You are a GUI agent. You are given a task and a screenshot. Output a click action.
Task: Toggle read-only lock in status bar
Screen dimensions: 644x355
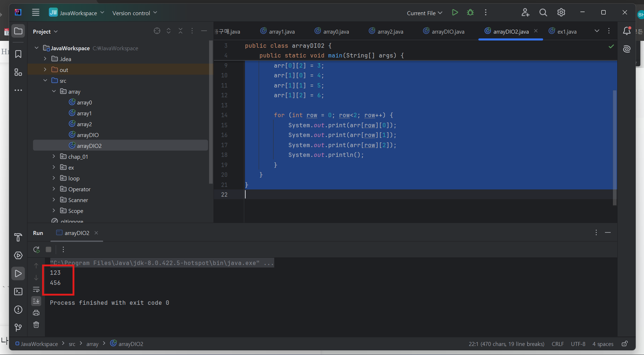click(624, 344)
